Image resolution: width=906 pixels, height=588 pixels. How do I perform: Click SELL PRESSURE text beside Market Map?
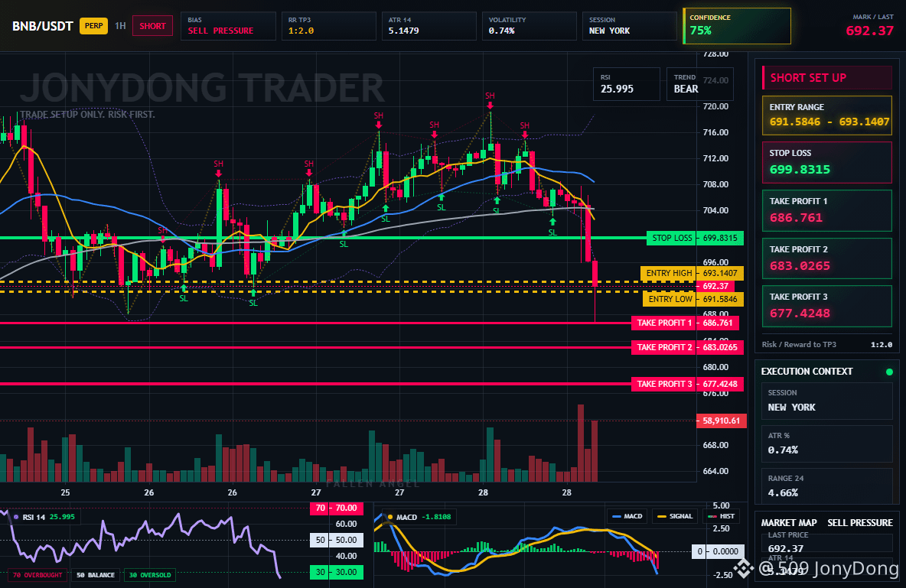pos(860,523)
